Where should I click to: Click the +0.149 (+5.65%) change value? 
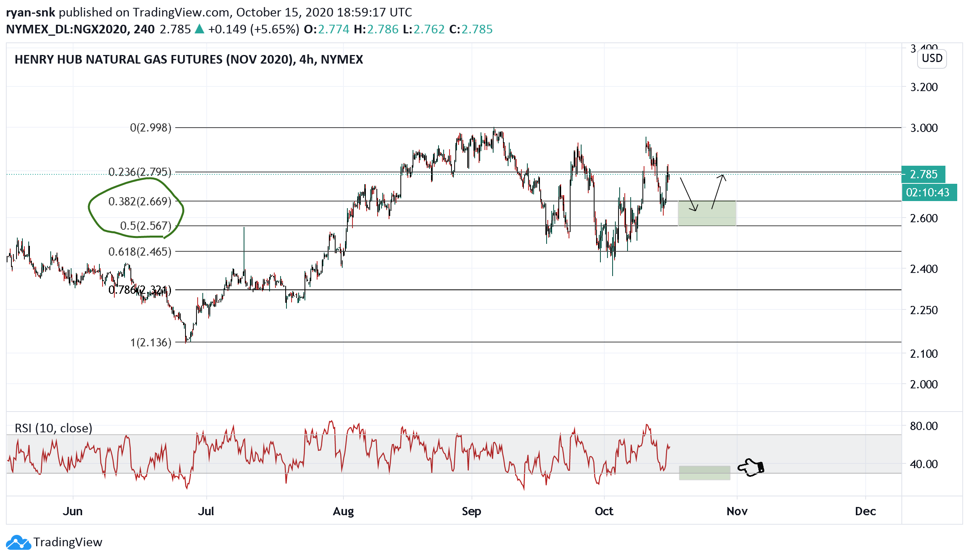[253, 29]
